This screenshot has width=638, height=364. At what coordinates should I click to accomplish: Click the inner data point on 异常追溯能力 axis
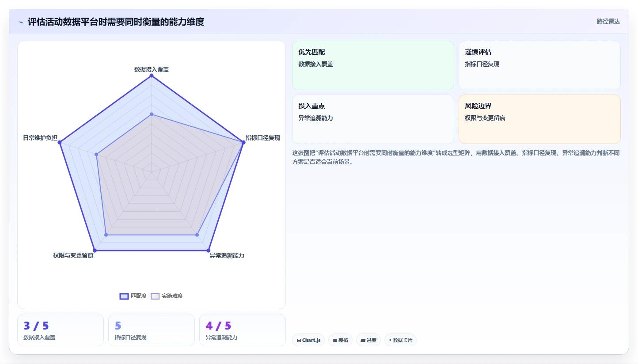(197, 235)
